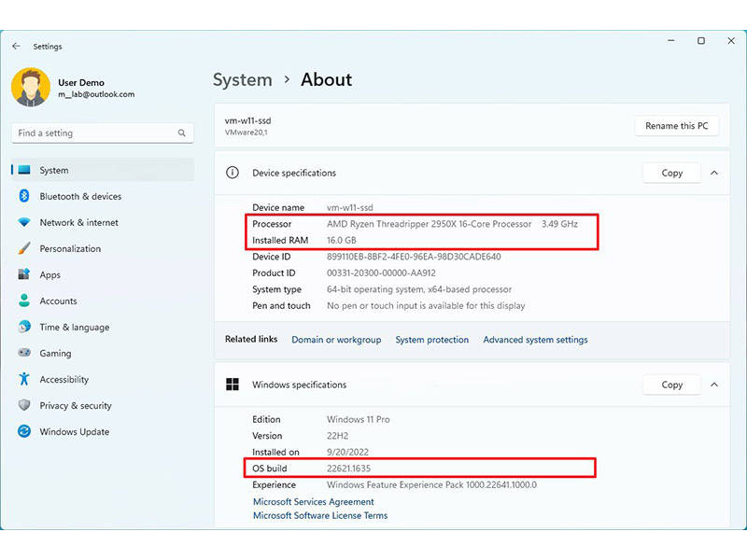Click the Accounts person icon
The height and width of the screenshot is (560, 747).
point(24,301)
